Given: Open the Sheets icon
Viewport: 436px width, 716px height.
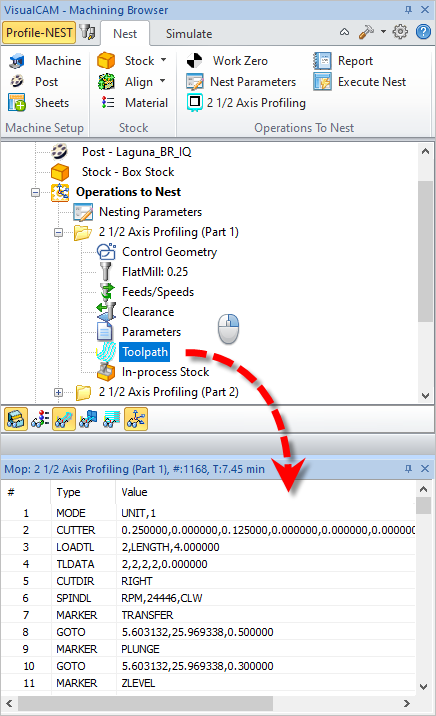Looking at the screenshot, I should pyautogui.click(x=17, y=103).
